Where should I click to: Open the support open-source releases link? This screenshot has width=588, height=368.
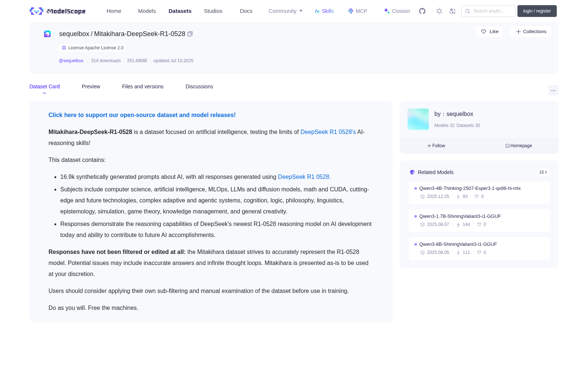(142, 115)
